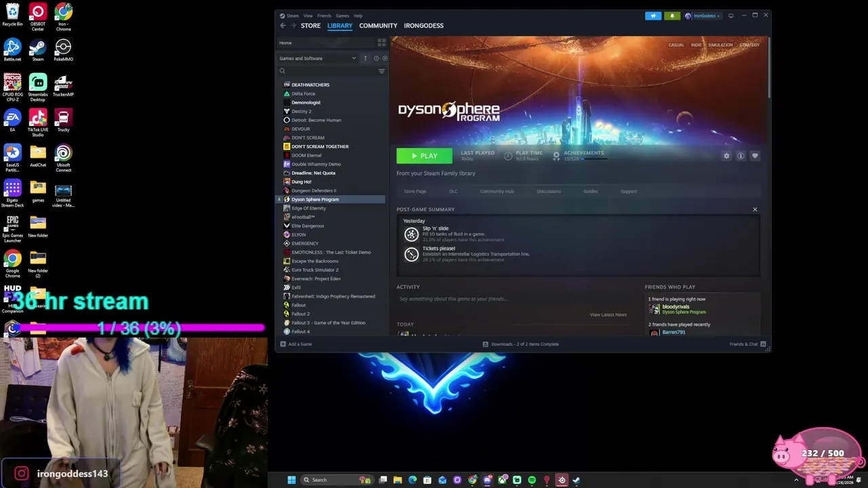Screen dimensions: 868x488
Task: Play Dyson Sphere Program
Action: [x=425, y=156]
